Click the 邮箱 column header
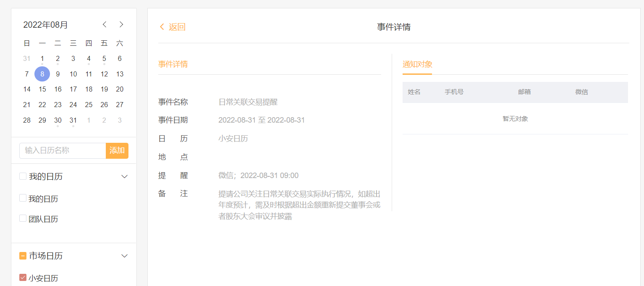 [524, 92]
